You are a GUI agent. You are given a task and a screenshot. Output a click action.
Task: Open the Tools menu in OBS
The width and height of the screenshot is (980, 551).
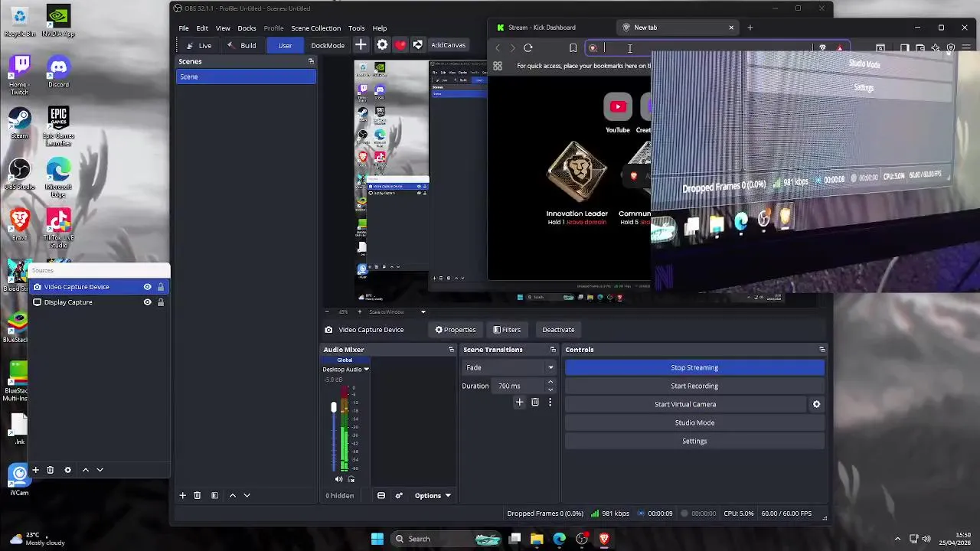pyautogui.click(x=357, y=28)
